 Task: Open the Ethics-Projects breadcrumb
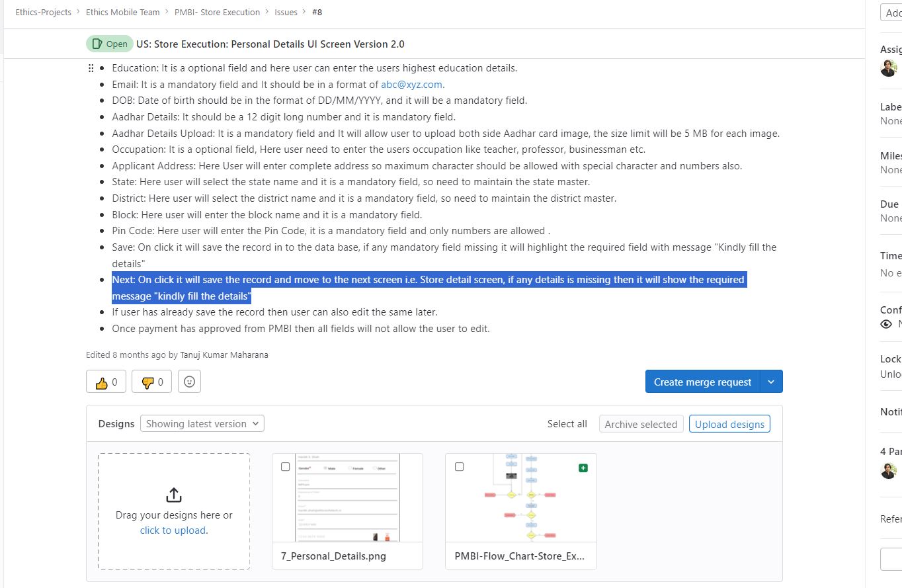43,12
